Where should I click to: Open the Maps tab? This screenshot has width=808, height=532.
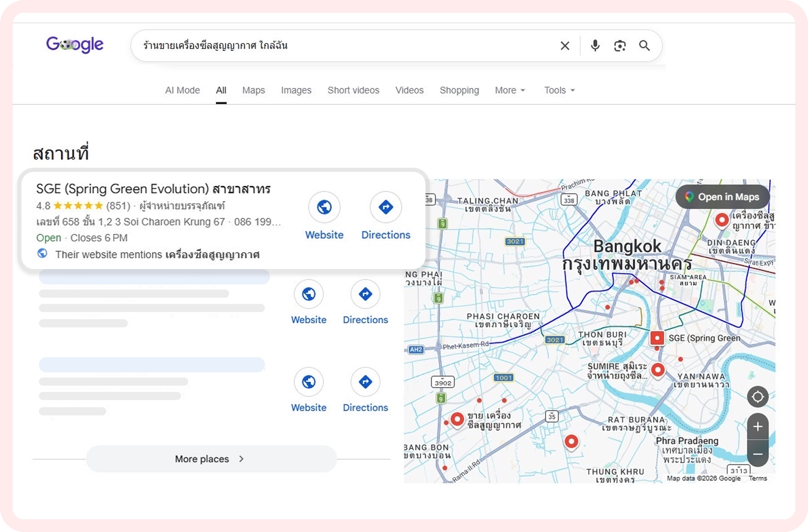[254, 90]
